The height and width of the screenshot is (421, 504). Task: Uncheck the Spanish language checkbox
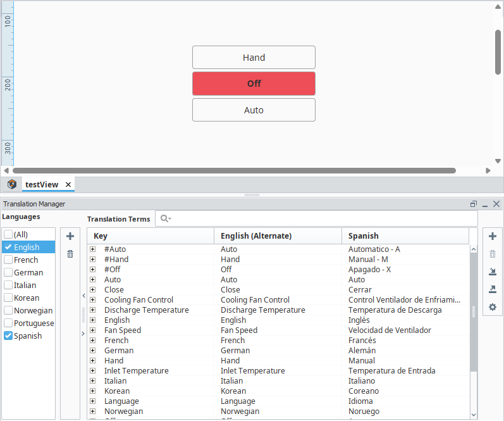pos(8,336)
